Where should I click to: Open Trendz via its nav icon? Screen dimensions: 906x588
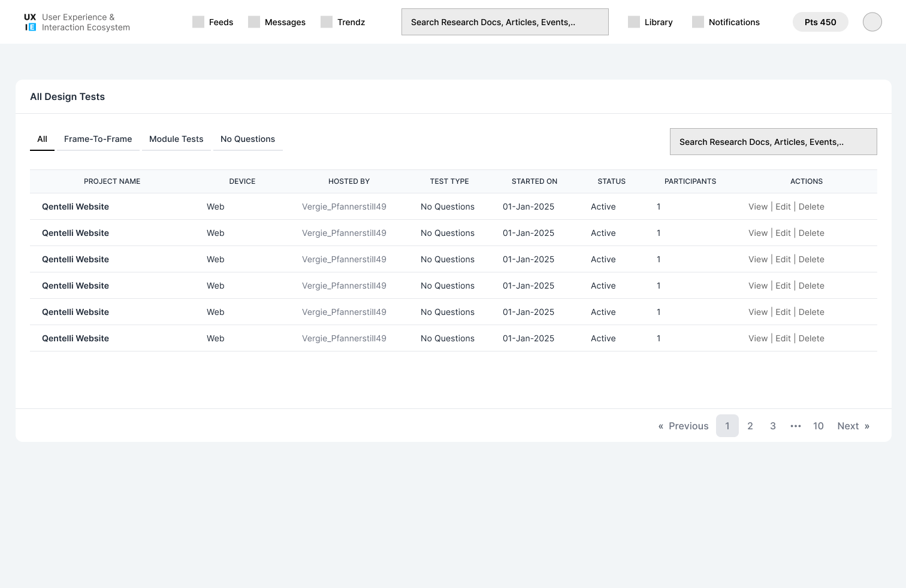(327, 22)
